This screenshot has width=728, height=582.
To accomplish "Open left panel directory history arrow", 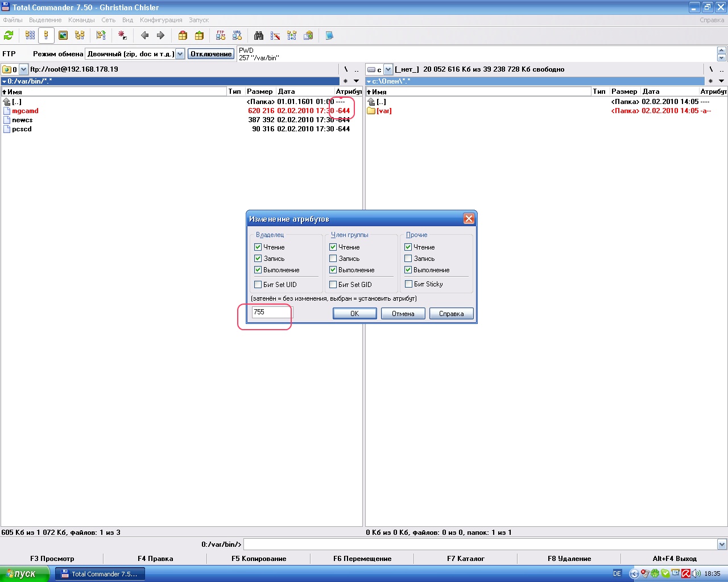I will tap(356, 81).
